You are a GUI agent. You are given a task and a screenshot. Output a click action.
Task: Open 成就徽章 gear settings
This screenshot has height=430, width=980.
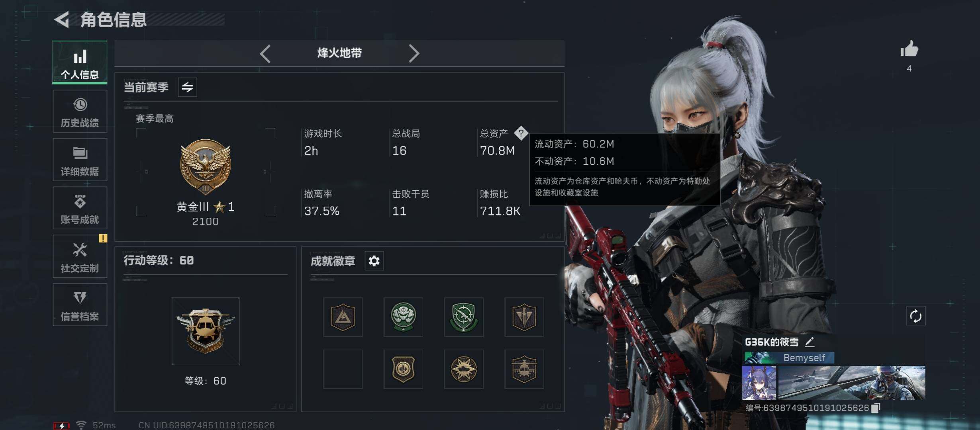tap(374, 261)
